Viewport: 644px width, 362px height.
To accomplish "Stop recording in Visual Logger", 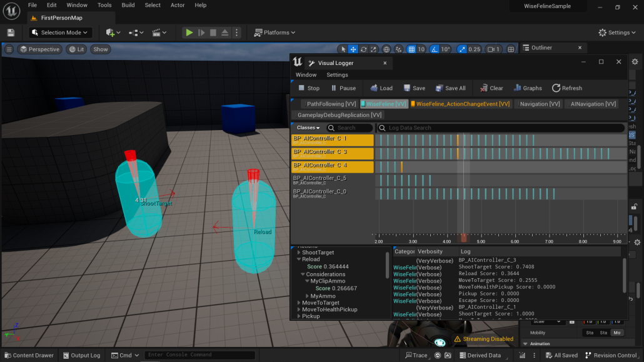I will 309,88.
